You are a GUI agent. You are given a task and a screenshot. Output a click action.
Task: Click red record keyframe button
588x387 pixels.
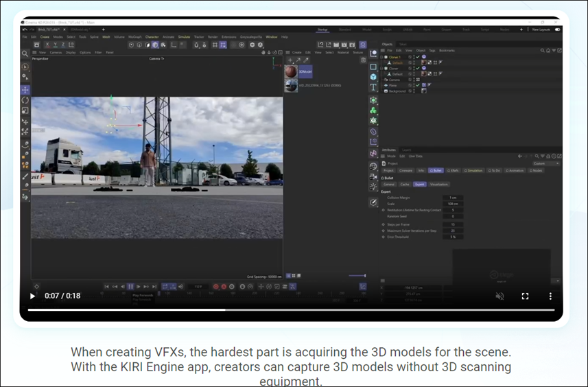coord(215,287)
